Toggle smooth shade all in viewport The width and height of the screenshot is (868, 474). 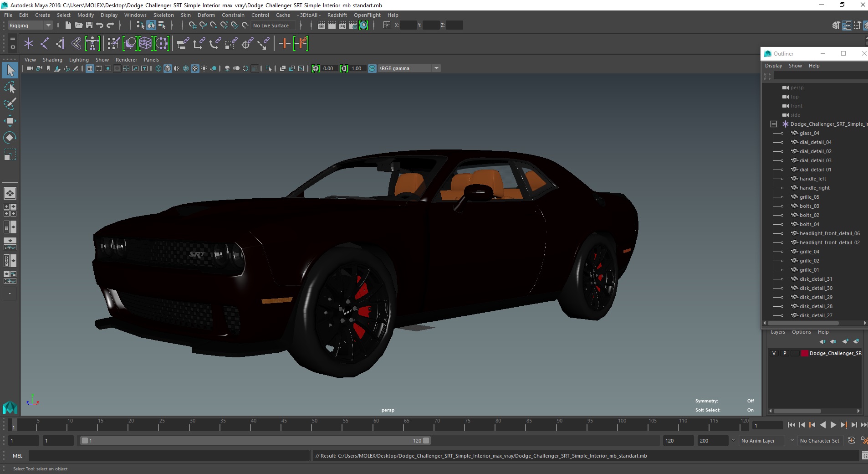point(168,68)
